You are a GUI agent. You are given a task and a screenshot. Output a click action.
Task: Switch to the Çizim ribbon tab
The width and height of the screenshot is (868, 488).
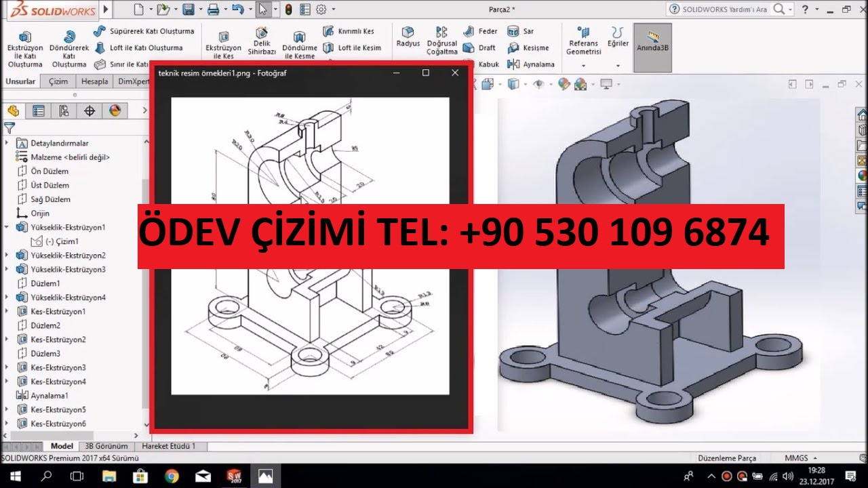tap(58, 81)
